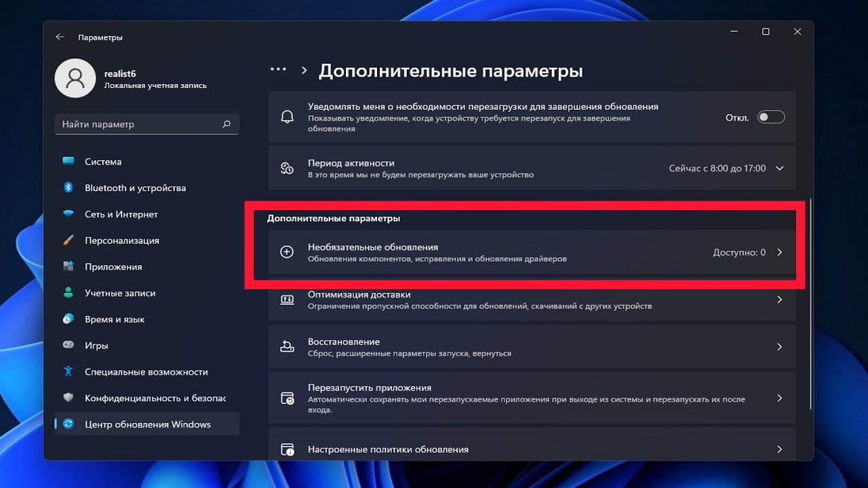The width and height of the screenshot is (868, 488).
Task: Open Конфиденциальность и безопасность settings
Action: point(146,398)
